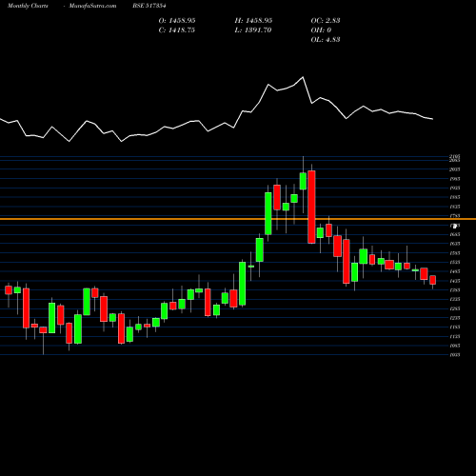This screenshot has height=476, width=476.
Task: Select the 'BSE 517354' symbol text
Action: tap(149, 6)
